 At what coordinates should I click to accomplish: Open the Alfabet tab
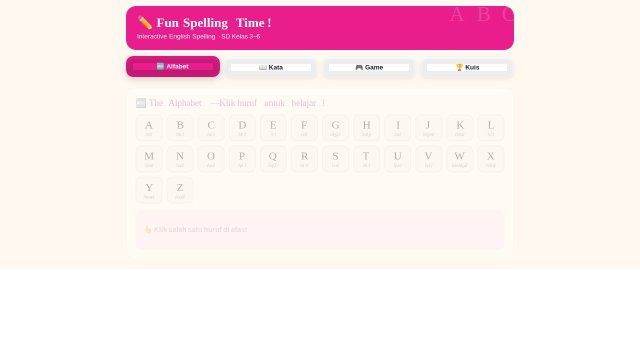pyautogui.click(x=173, y=67)
